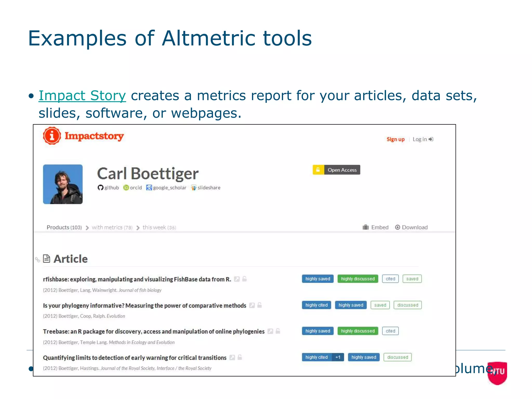Click the google_scholar icon
This screenshot has height=399, width=532.
[149, 188]
